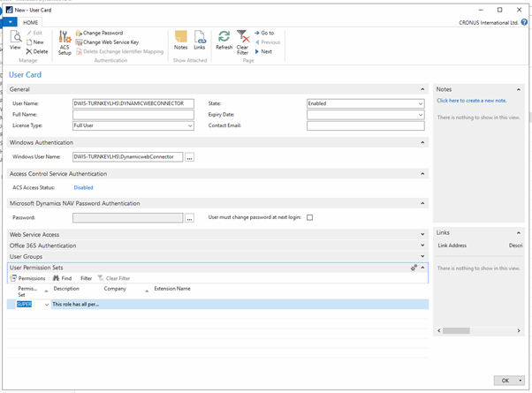Open the State dropdown
532x393 pixels.
pos(420,103)
